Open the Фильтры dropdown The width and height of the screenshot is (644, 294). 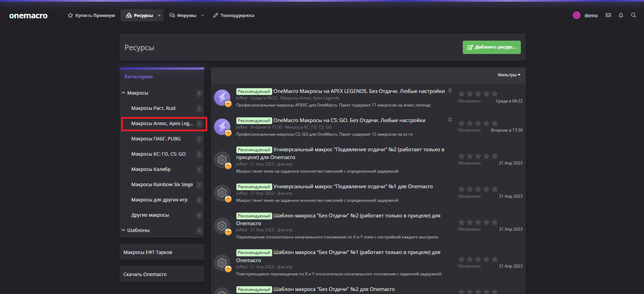coord(509,75)
